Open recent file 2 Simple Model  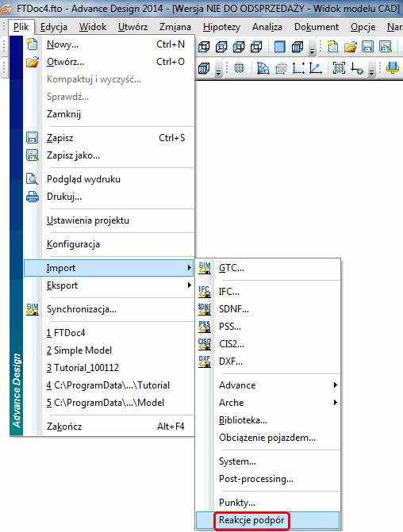[x=109, y=350]
